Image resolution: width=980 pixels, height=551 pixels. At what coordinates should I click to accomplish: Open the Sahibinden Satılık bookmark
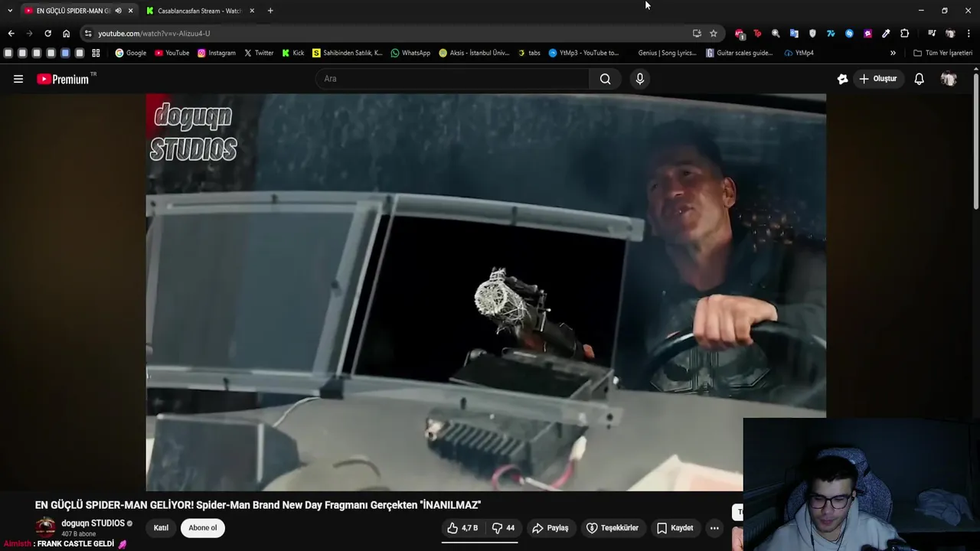click(347, 53)
